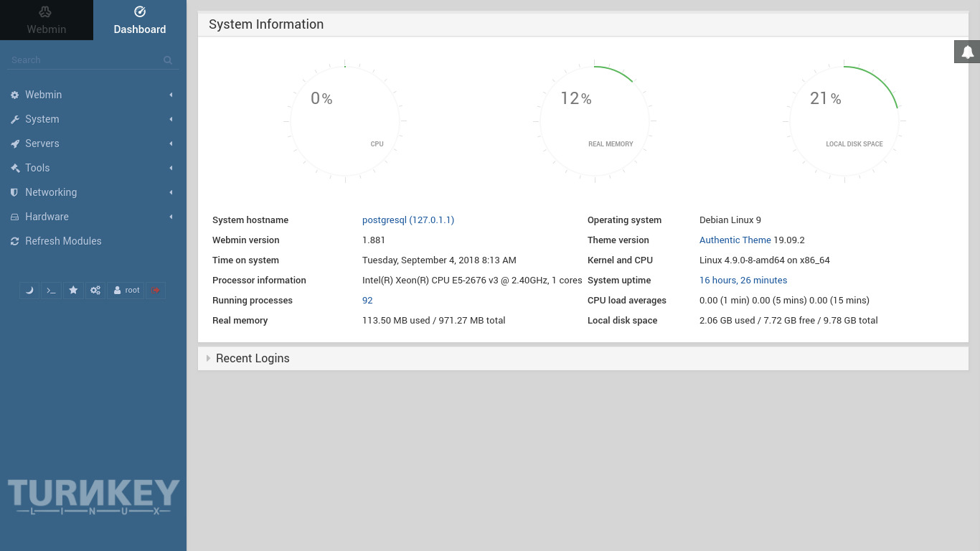Screen dimensions: 980x551
Task: Click the search magnifier icon
Action: (168, 60)
